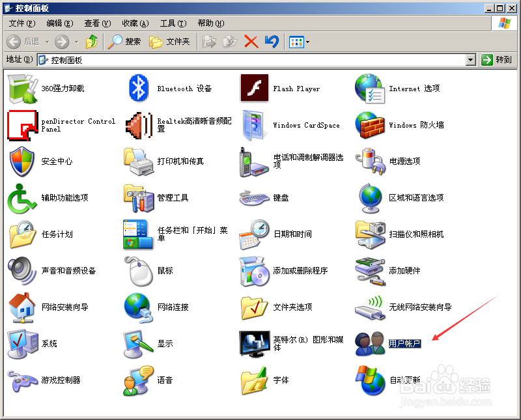Open 管理工具 icon

tap(139, 199)
